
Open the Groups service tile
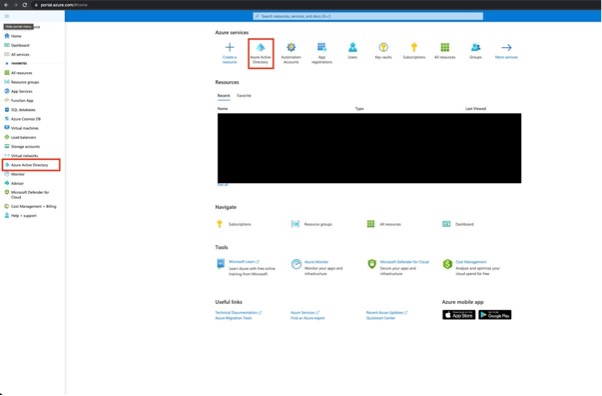pyautogui.click(x=475, y=51)
